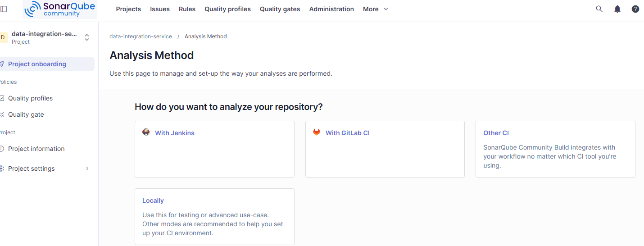Open the search magnifier icon
The image size is (644, 246).
click(x=599, y=9)
